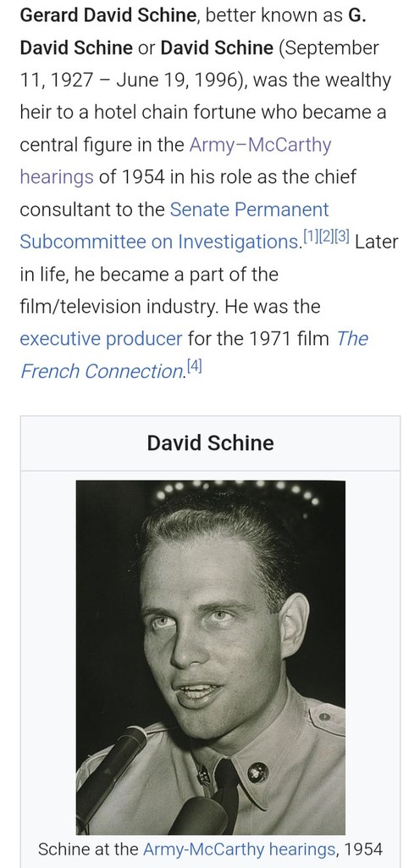The width and height of the screenshot is (420, 868).
Task: Open the Army-McCarthy hearings link in photo caption
Action: pyautogui.click(x=240, y=849)
